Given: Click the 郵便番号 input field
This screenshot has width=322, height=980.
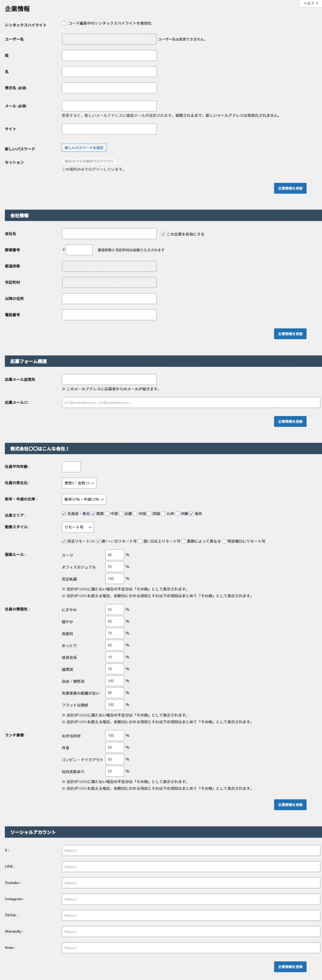Looking at the screenshot, I should pos(79,250).
